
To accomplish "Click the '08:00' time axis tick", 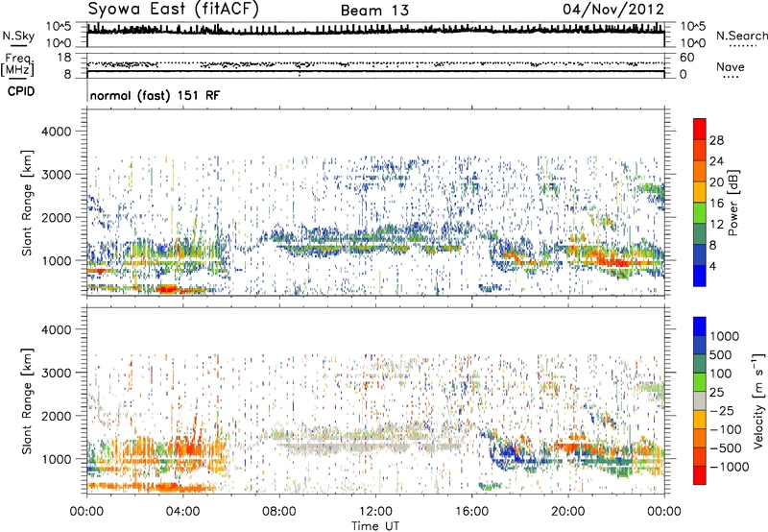I will click(x=279, y=512).
